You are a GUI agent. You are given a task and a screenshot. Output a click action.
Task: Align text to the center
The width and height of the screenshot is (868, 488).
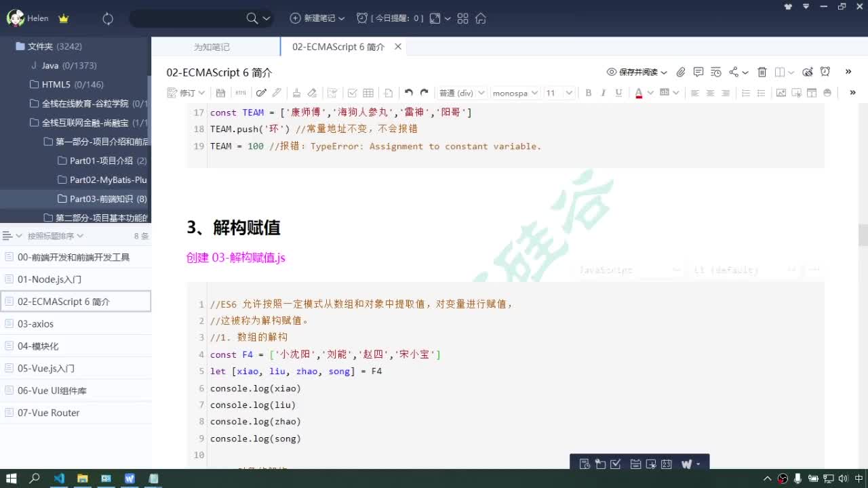(x=711, y=93)
